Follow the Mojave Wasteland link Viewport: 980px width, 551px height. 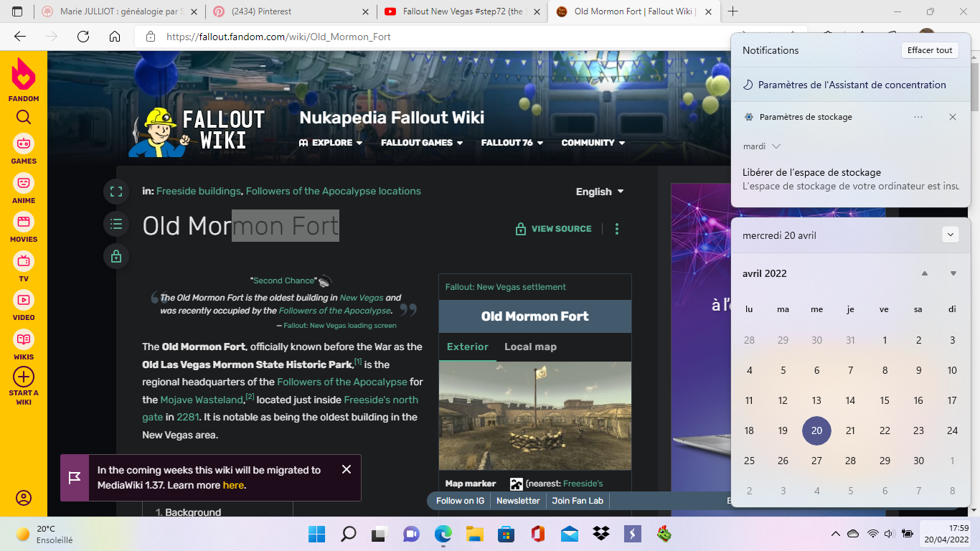202,400
